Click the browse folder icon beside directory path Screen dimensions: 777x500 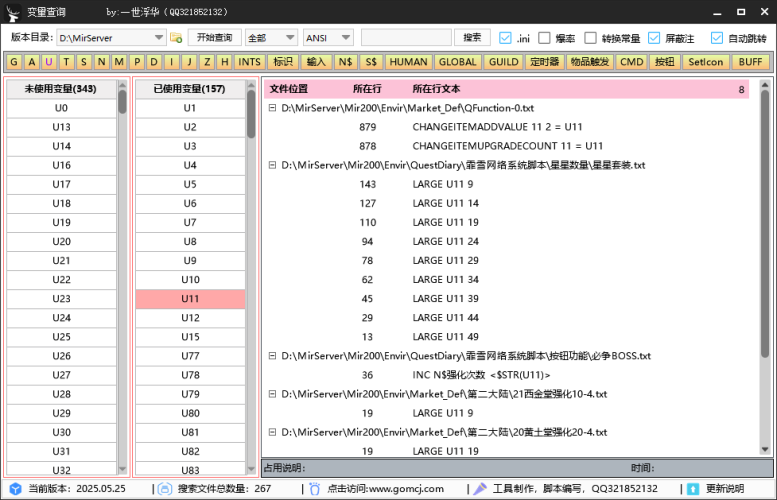pos(176,38)
